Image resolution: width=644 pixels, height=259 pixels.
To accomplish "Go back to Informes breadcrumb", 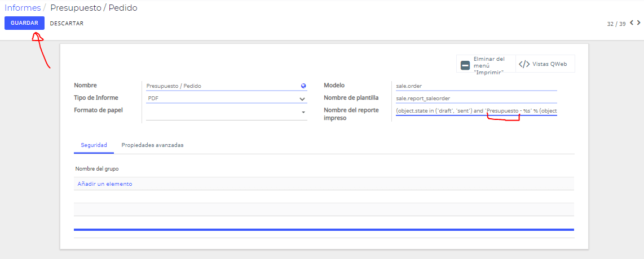I will point(23,8).
